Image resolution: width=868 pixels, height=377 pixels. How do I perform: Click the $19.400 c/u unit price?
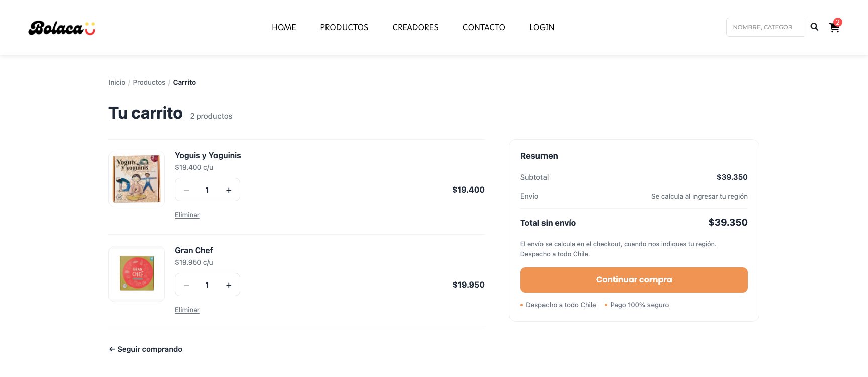(x=194, y=167)
